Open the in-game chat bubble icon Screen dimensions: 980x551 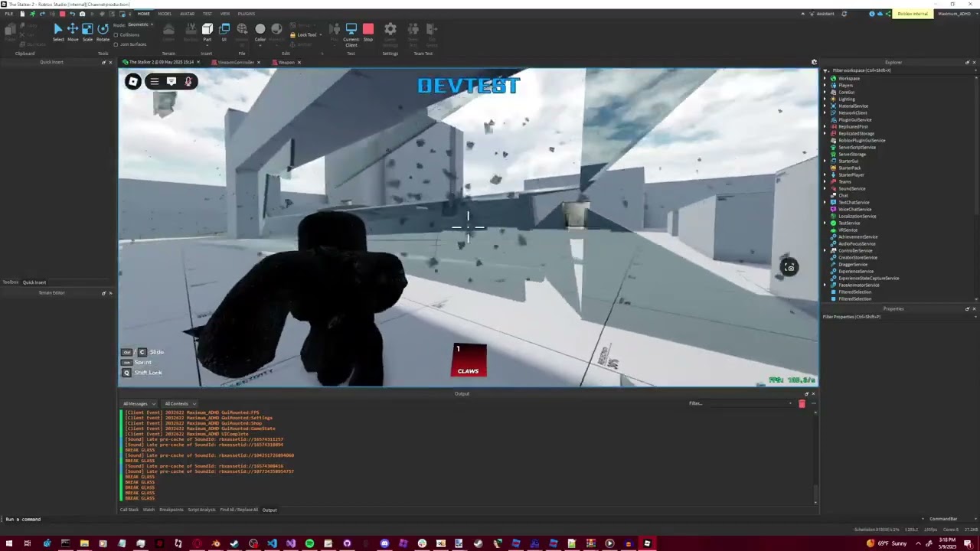click(171, 82)
